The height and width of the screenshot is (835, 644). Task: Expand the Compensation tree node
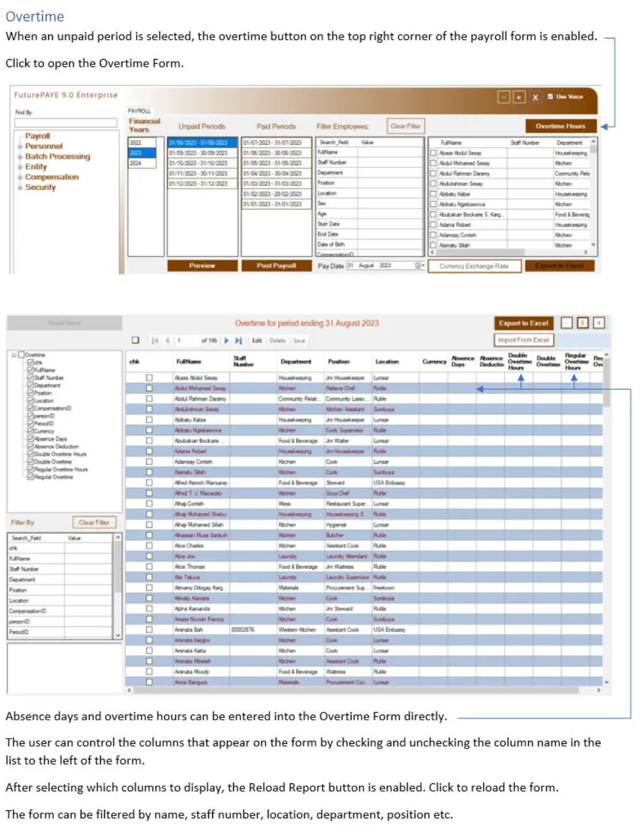[x=20, y=178]
